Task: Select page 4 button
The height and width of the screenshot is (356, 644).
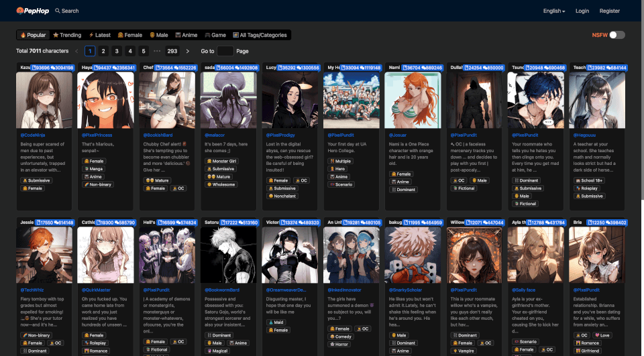Action: 130,51
